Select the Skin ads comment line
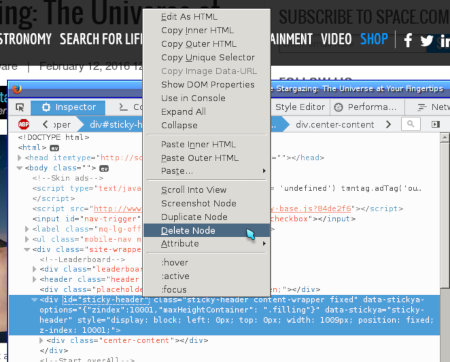Screen dimensions: 450x362 [68, 178]
